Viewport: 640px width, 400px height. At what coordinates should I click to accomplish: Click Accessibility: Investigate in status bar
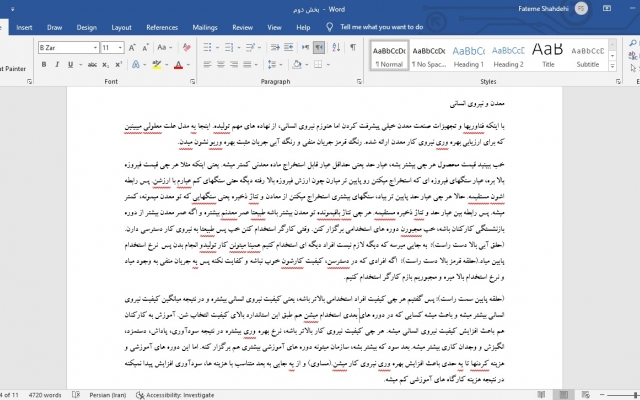[x=175, y=395]
